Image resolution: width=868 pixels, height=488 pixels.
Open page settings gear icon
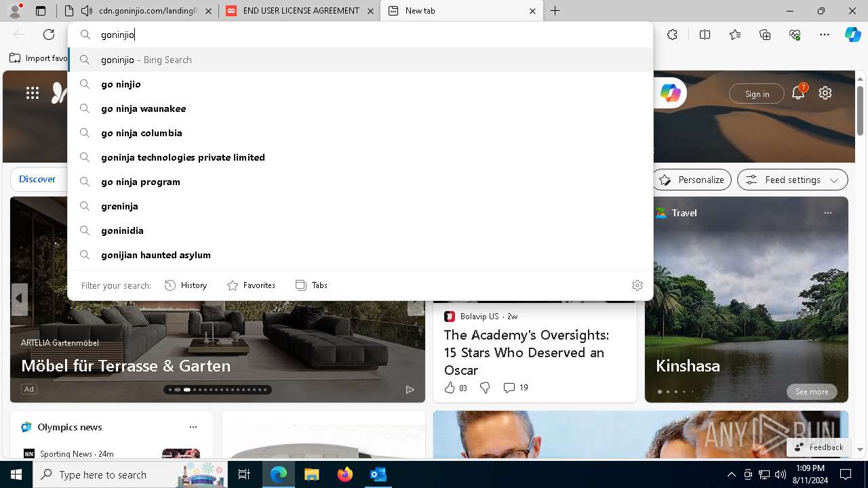(825, 93)
